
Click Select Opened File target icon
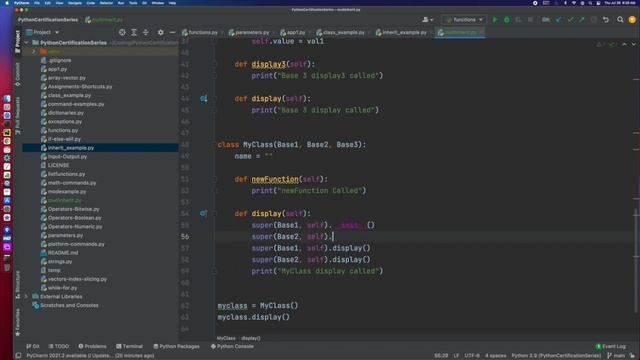pyautogui.click(x=122, y=32)
